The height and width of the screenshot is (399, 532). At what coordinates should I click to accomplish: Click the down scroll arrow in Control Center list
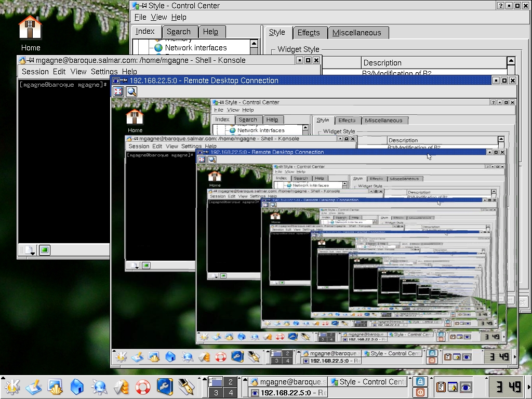pyautogui.click(x=254, y=51)
